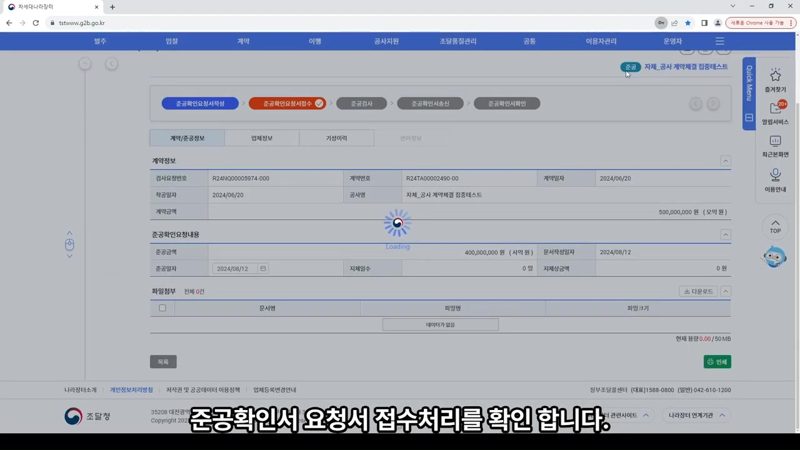This screenshot has height=450, width=800.
Task: Collapse the 계약정보 section
Action: [x=725, y=161]
